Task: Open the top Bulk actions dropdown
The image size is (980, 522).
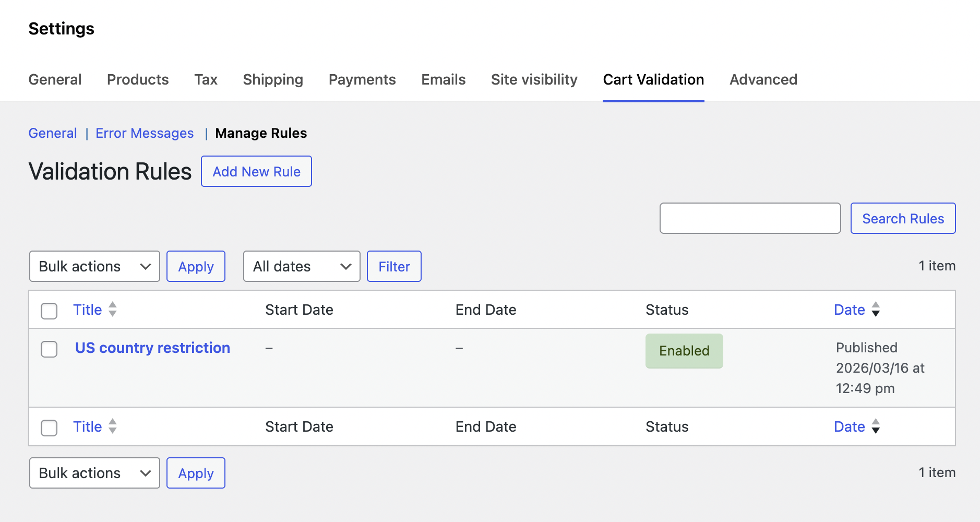Action: tap(94, 266)
